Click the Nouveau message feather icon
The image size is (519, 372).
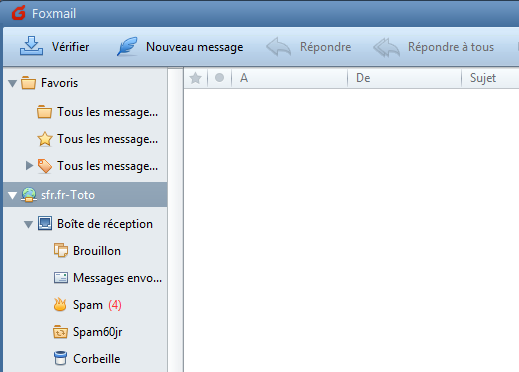pos(127,46)
